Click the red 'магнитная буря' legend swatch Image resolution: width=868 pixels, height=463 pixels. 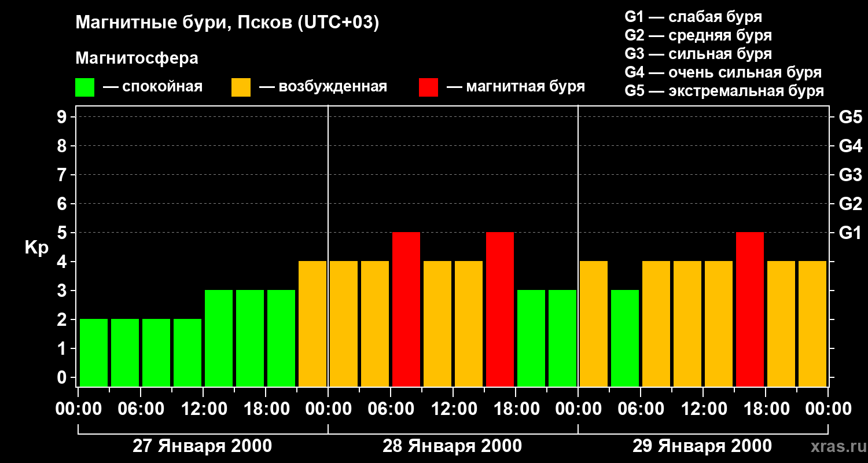(x=428, y=87)
